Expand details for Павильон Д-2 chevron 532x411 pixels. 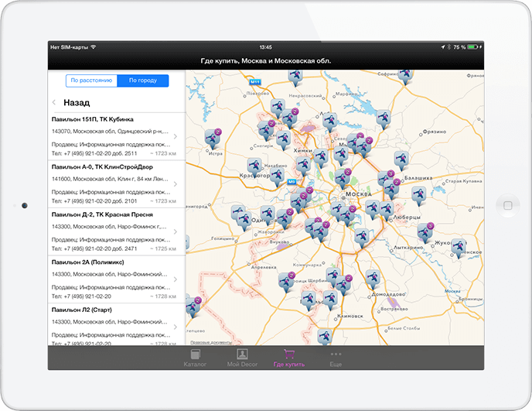click(x=176, y=231)
